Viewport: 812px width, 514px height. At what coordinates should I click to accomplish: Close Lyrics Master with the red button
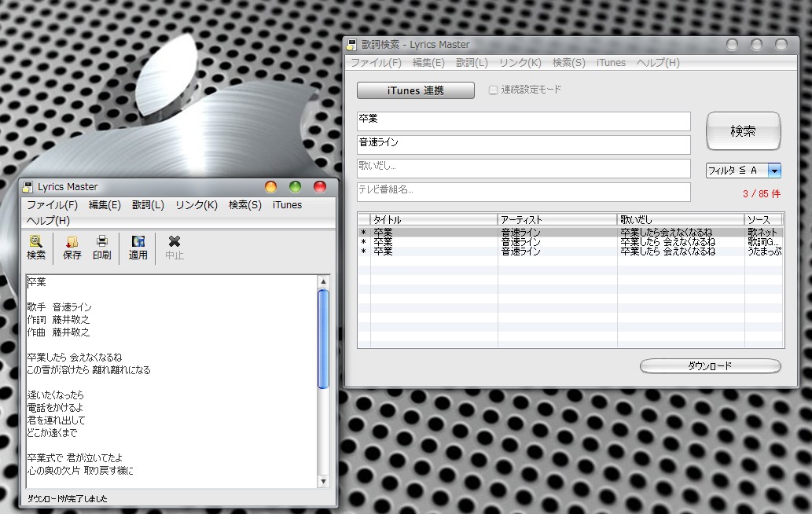pos(320,187)
